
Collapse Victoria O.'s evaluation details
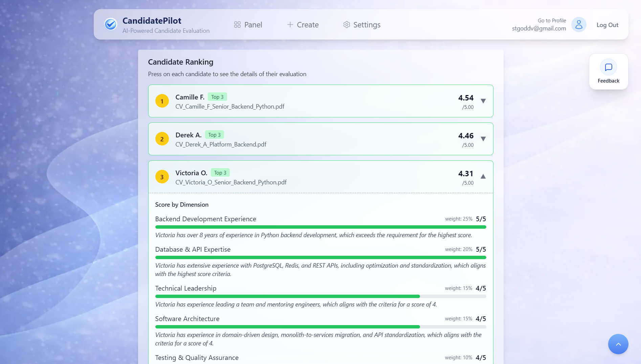coord(483,176)
